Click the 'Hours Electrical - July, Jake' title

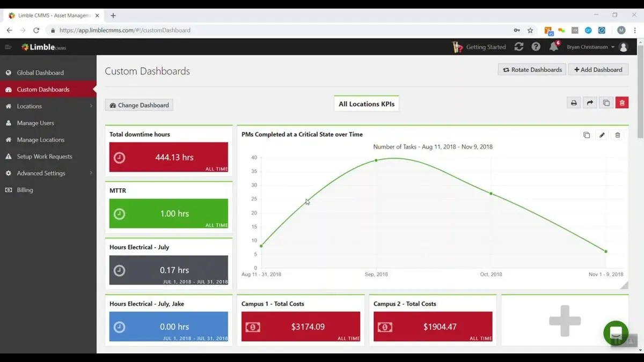(147, 304)
